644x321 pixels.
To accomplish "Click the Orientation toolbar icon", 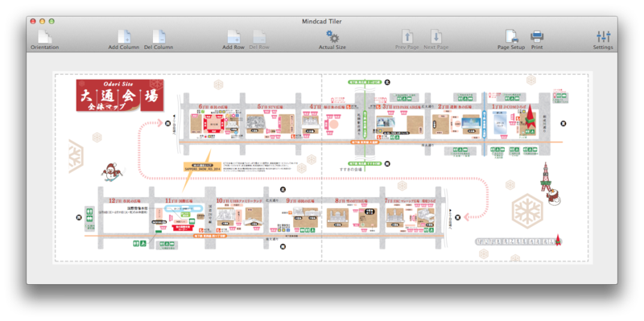I will (45, 37).
